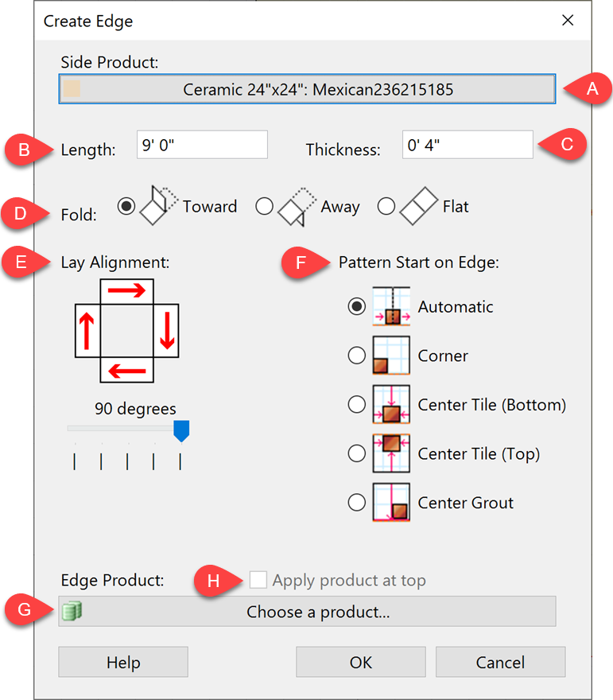Click the up-pointing arrow in Lay Alignment

[87, 331]
